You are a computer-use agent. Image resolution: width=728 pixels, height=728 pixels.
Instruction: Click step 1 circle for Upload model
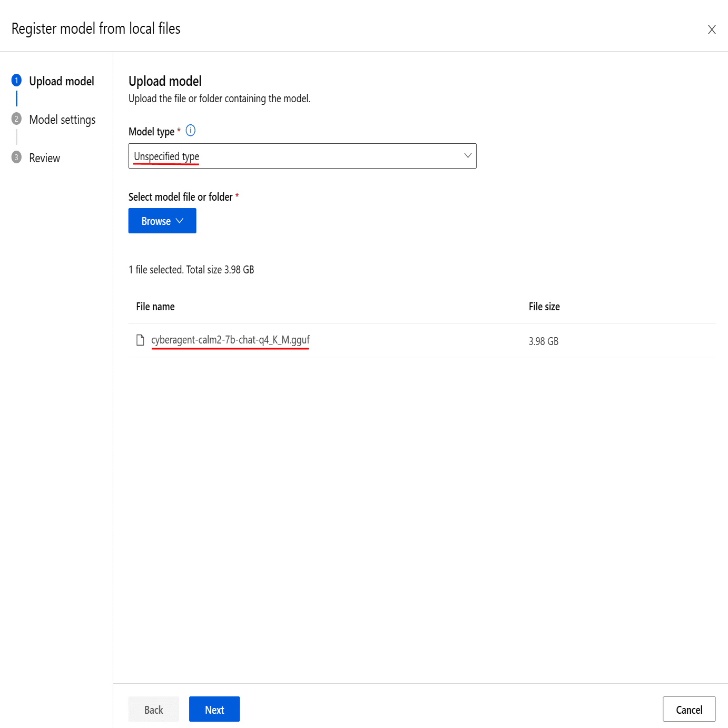pyautogui.click(x=16, y=80)
